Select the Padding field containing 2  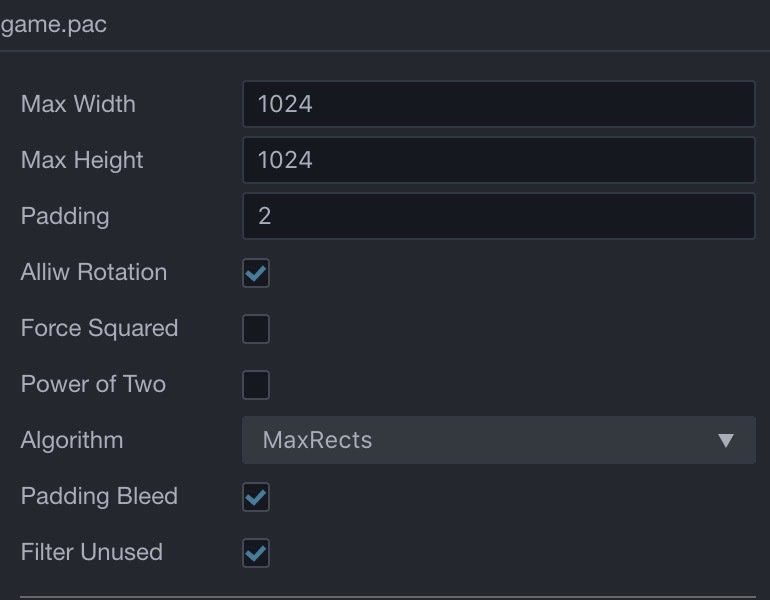tap(498, 216)
